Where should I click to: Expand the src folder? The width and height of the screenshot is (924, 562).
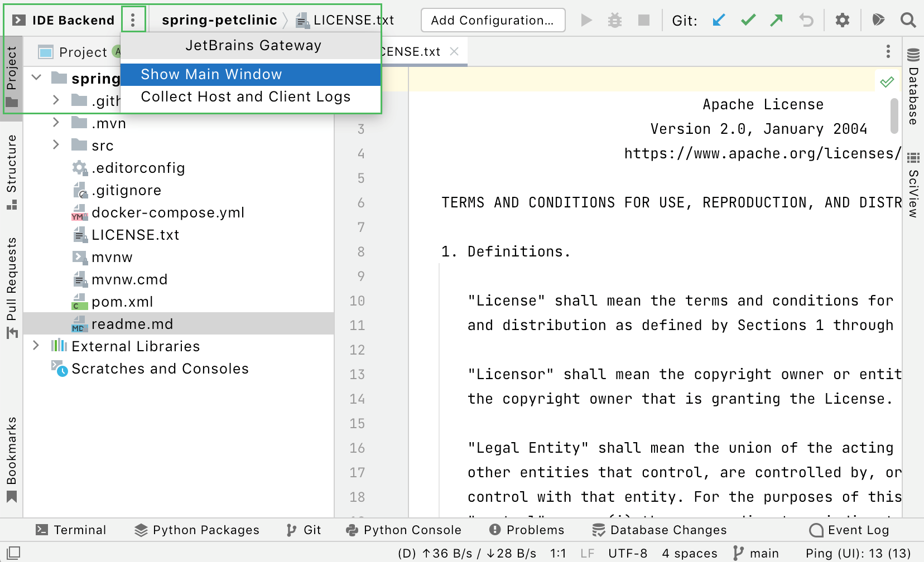click(x=56, y=145)
